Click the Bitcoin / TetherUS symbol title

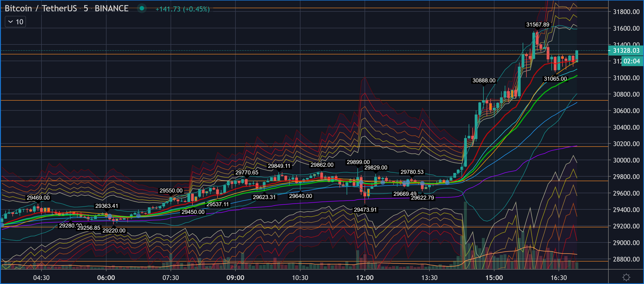tap(41, 8)
